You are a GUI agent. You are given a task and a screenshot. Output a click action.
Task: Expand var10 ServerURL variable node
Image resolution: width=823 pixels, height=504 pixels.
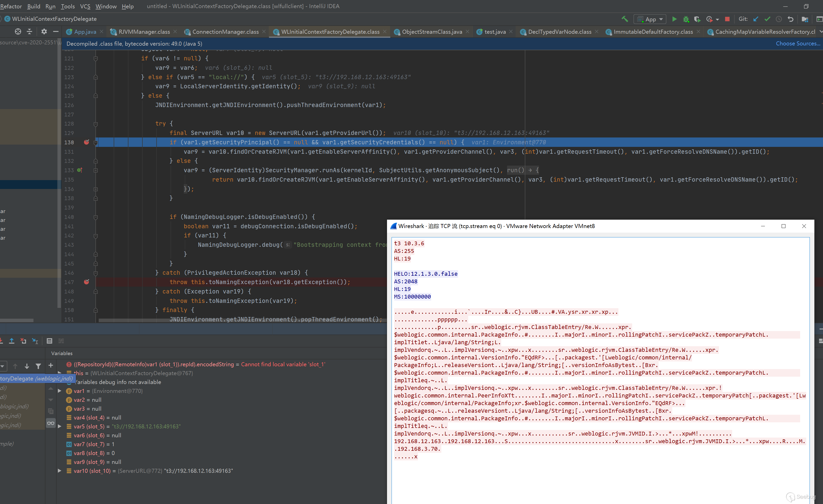pos(59,471)
